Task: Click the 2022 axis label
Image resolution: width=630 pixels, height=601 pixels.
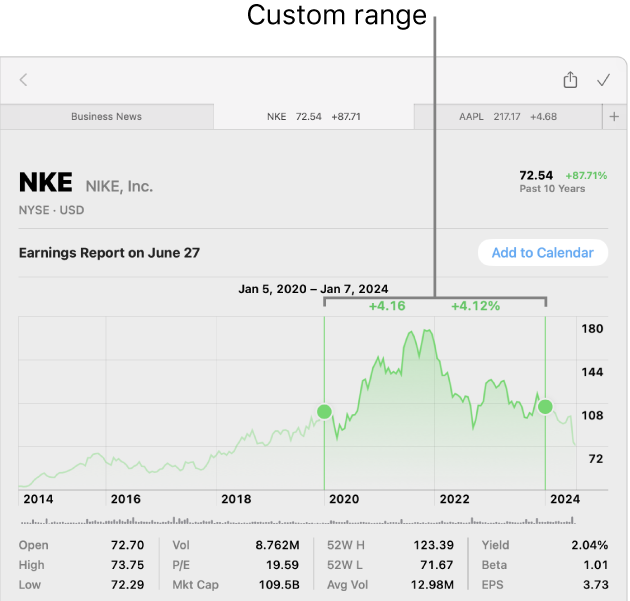Action: click(454, 499)
